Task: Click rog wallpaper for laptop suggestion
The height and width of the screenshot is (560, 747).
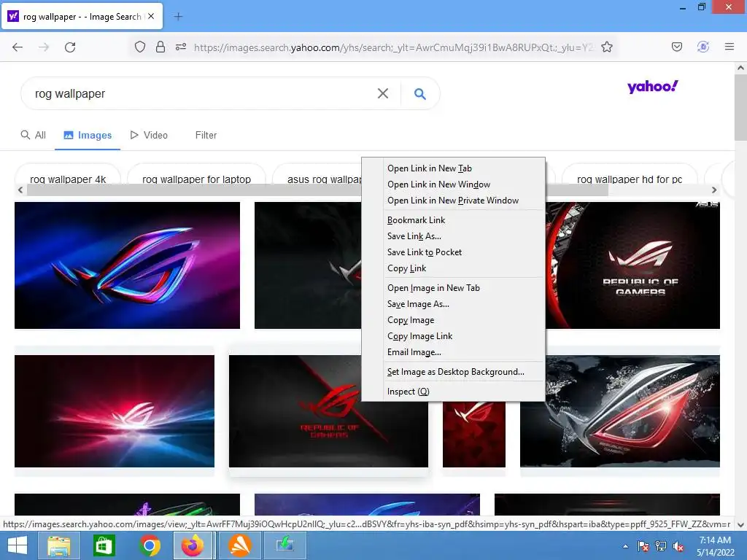Action: point(196,178)
